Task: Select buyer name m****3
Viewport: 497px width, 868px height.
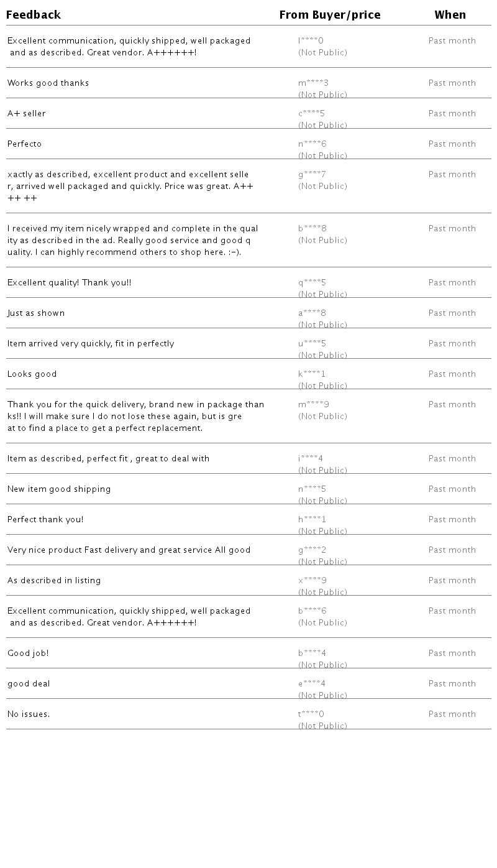Action: [x=313, y=83]
